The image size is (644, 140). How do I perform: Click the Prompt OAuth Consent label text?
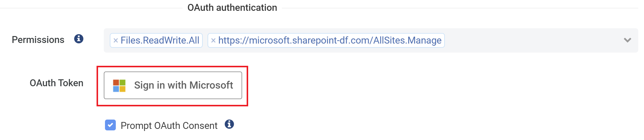tap(169, 126)
